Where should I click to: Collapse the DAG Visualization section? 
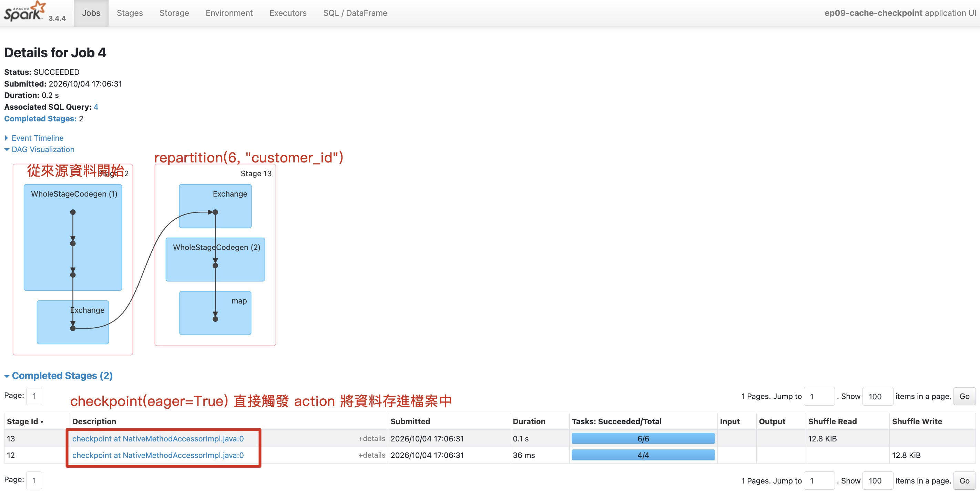40,149
